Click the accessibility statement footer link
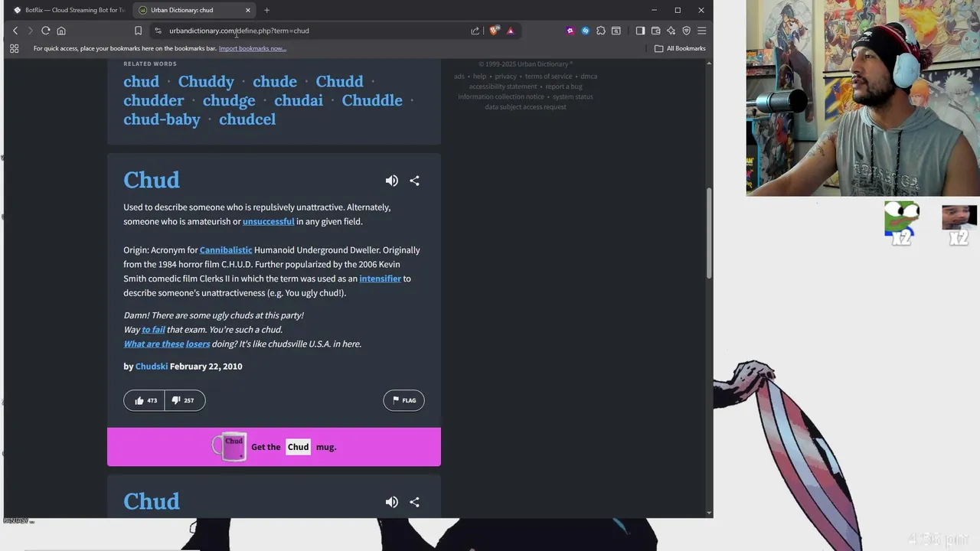This screenshot has width=980, height=551. tap(503, 86)
